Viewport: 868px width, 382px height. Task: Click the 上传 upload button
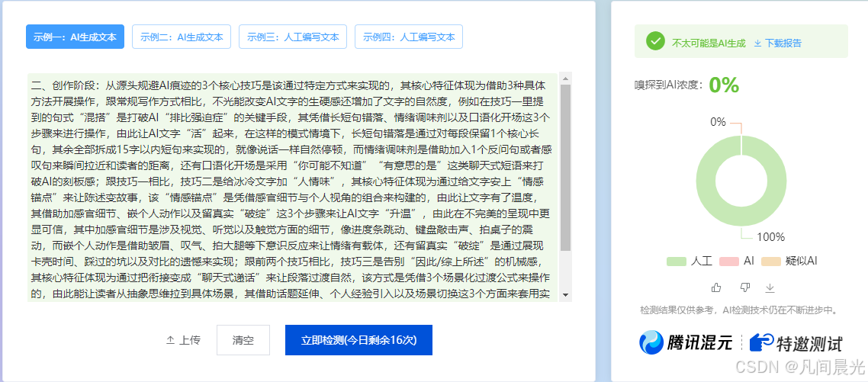tap(183, 340)
